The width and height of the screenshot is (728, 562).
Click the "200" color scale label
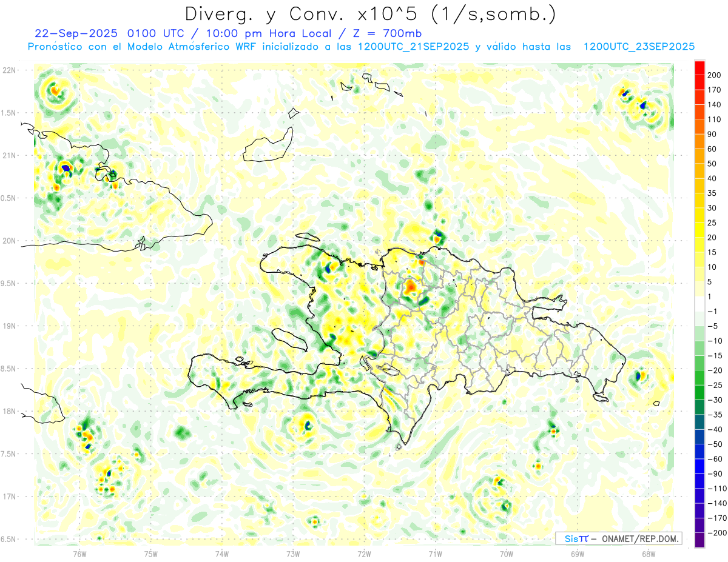pos(714,75)
